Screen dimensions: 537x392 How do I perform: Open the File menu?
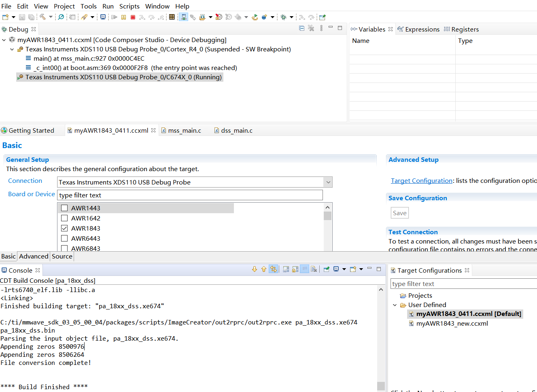(6, 6)
